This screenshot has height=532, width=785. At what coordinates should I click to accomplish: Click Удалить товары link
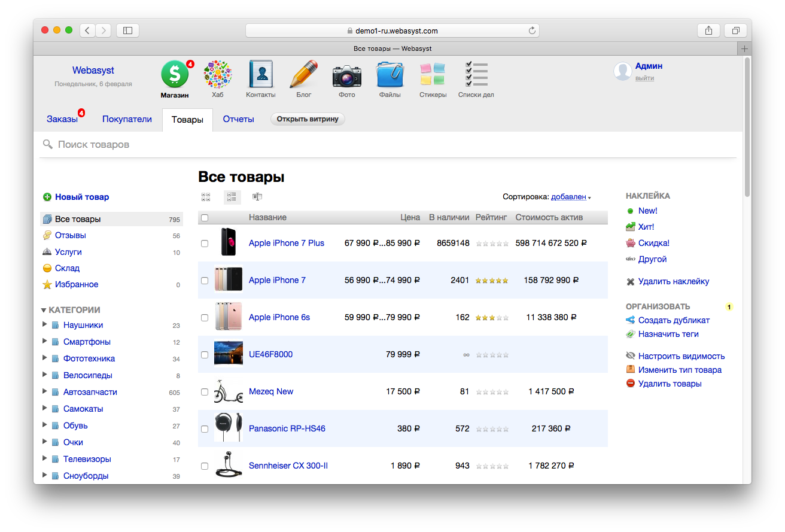670,384
